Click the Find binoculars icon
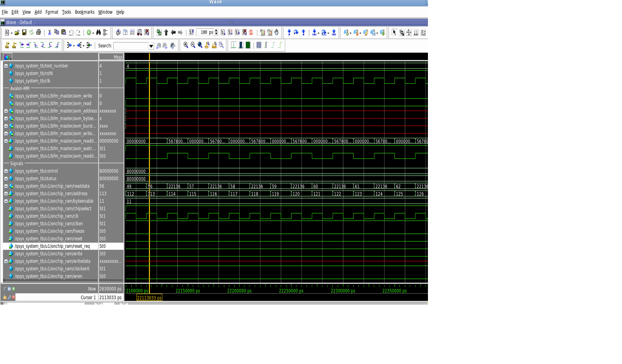 click(x=98, y=33)
